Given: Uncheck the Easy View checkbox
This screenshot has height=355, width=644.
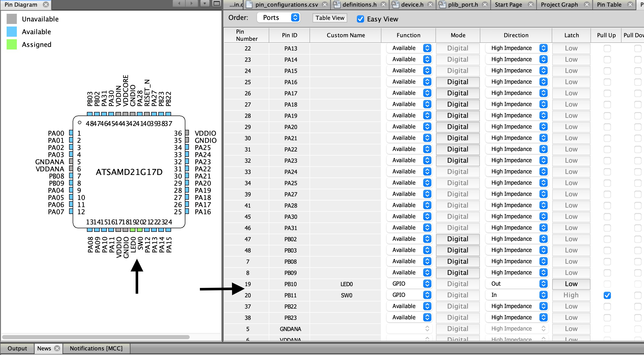Looking at the screenshot, I should coord(360,19).
